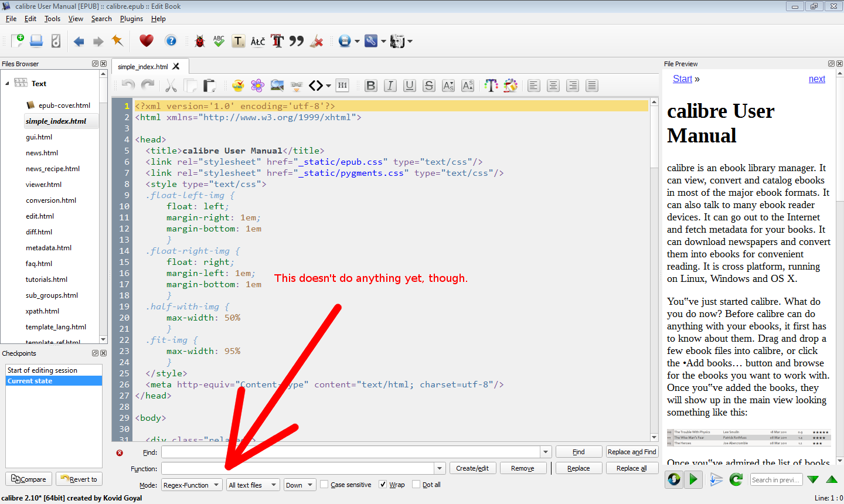Open insert special character ÅŁČ icon
Image resolution: width=844 pixels, height=504 pixels.
coord(258,41)
